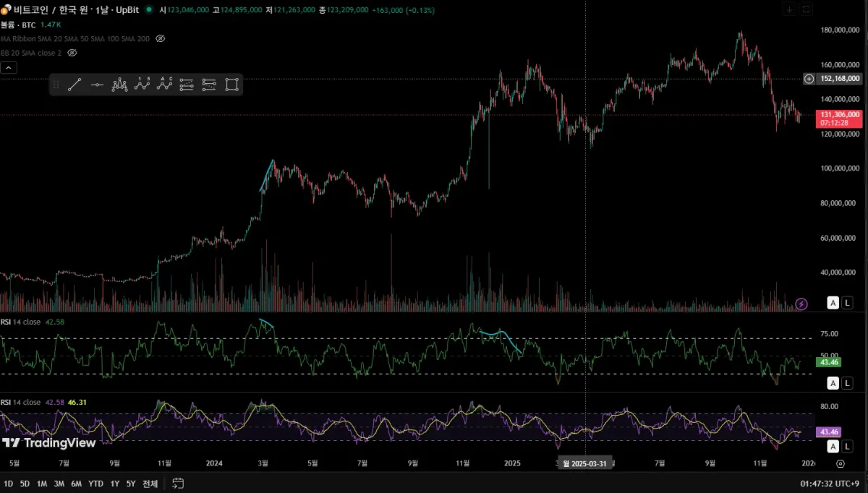
Task: Collapse the indicator legend with chevron
Action: click(9, 67)
